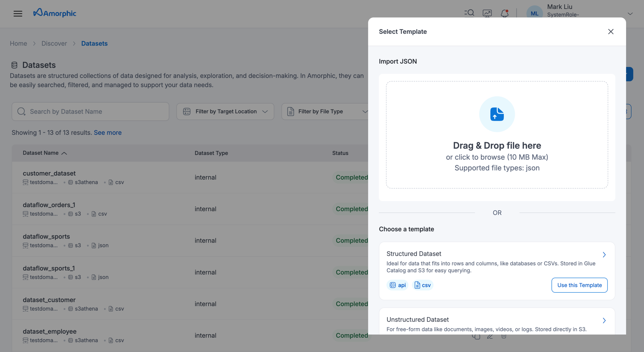Screen dimensions: 644x352
Task: Open the hamburger navigation menu
Action: click(18, 13)
